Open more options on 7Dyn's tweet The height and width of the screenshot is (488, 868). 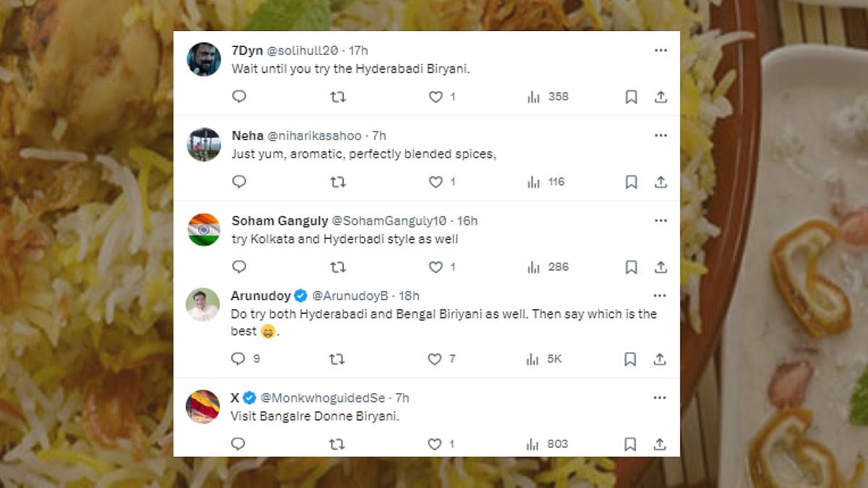[x=660, y=51]
